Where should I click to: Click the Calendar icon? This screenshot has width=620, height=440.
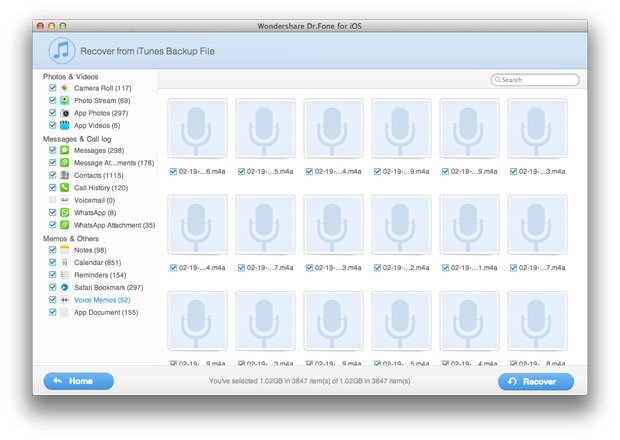click(64, 262)
